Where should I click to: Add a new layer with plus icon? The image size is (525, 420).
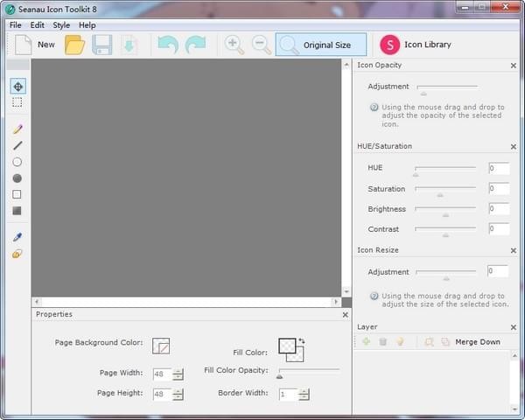tap(367, 341)
